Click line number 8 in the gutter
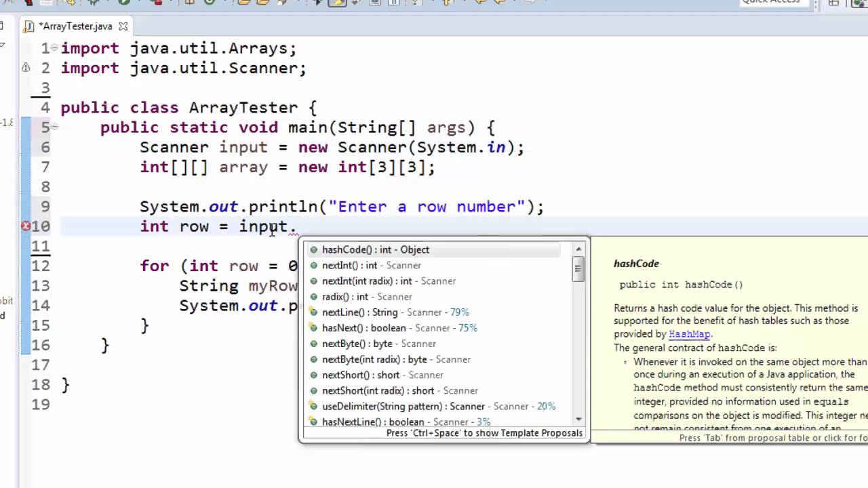Viewport: 868px width, 488px height. point(45,187)
